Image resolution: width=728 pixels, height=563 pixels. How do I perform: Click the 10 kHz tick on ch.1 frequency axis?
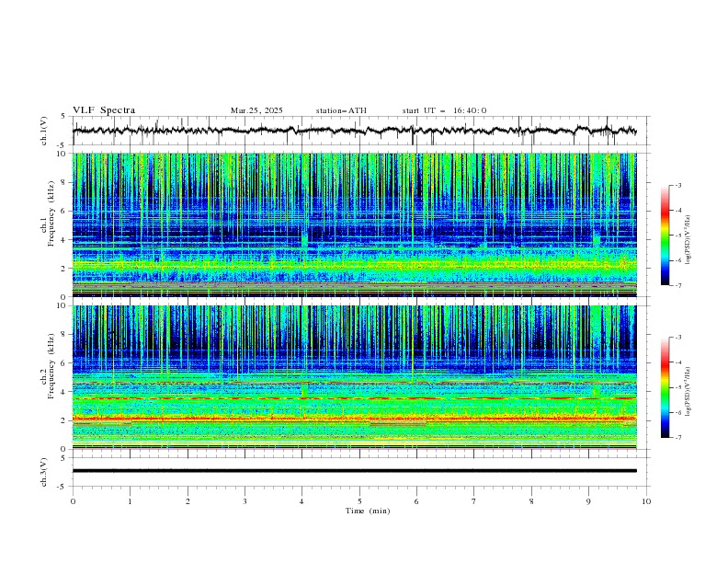(x=63, y=154)
